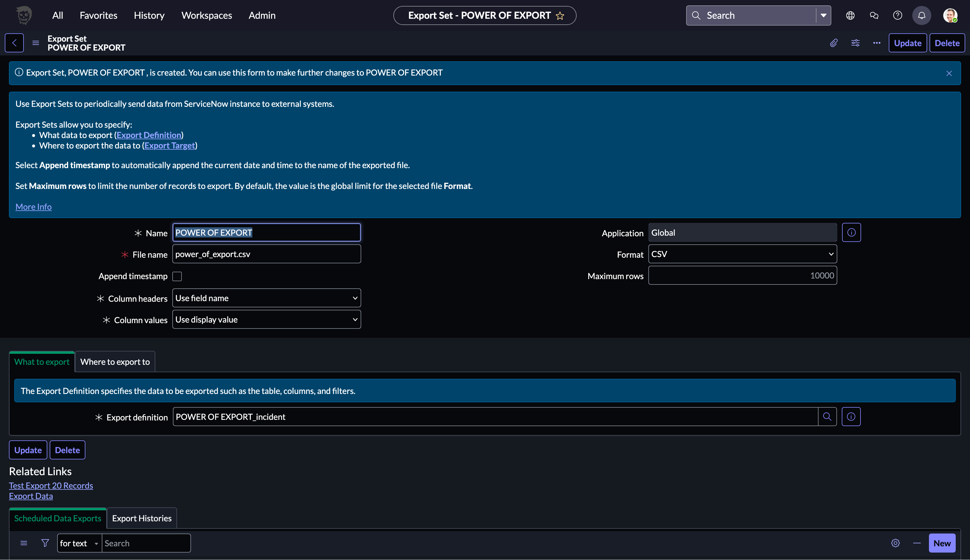
Task: Open the three-dot more options menu
Action: (x=877, y=43)
